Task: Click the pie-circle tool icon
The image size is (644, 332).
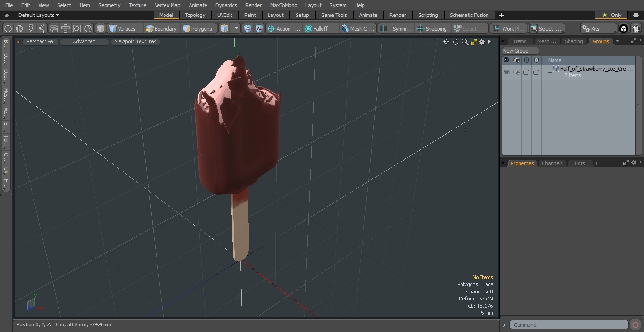Action: [88, 29]
